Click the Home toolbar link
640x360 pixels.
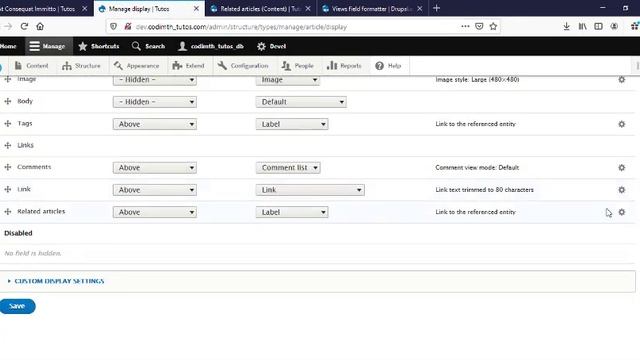(x=8, y=46)
